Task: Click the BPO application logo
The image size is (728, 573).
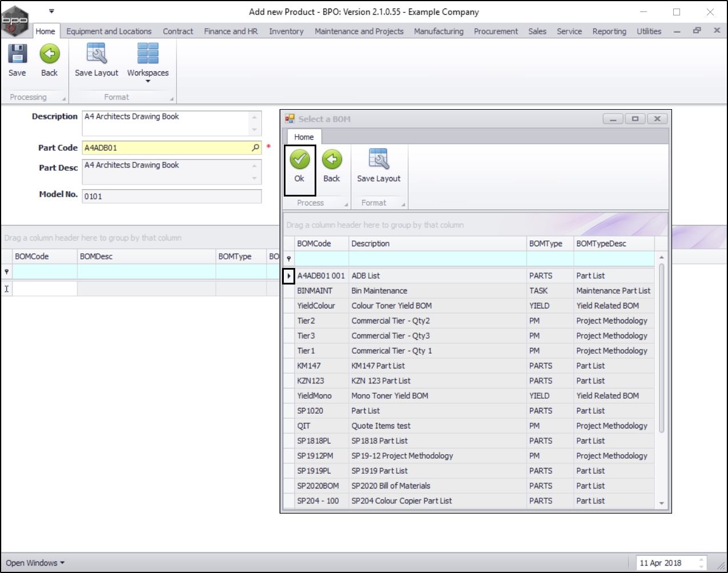Action: 15,21
